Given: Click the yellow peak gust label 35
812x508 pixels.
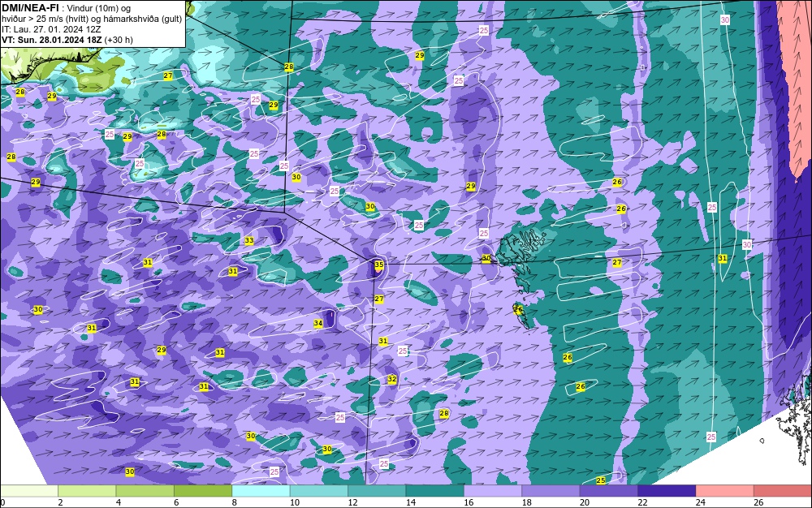Looking at the screenshot, I should coord(379,265).
